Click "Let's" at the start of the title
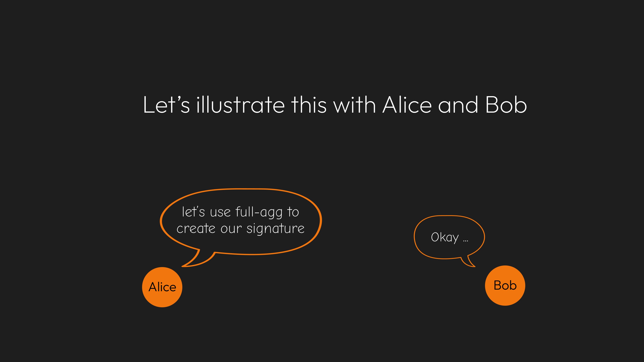 [x=166, y=105]
